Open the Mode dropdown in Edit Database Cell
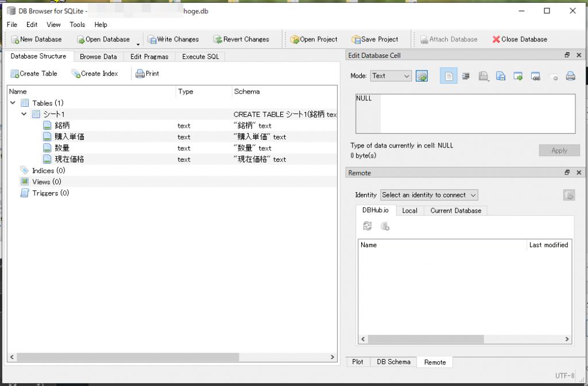The width and height of the screenshot is (588, 386). pos(390,75)
